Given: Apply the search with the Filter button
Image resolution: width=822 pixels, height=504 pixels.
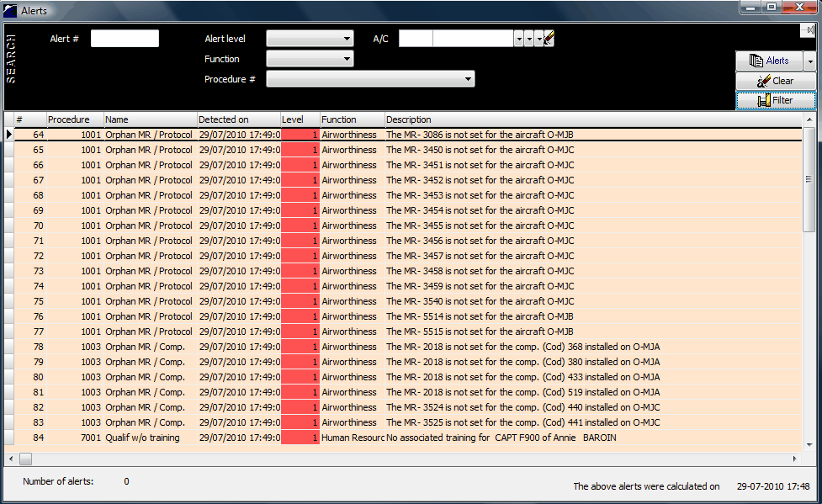Looking at the screenshot, I should (776, 100).
